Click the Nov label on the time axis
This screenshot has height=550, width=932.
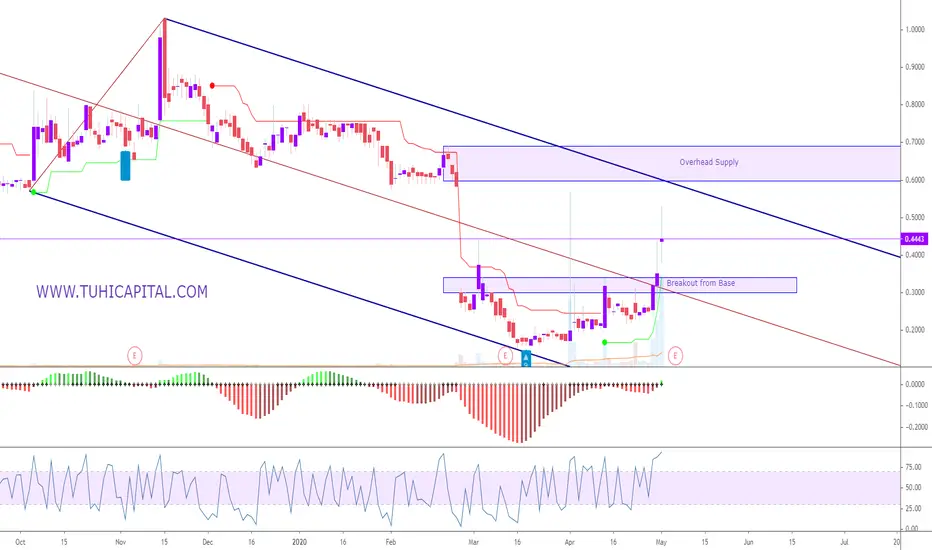121,542
